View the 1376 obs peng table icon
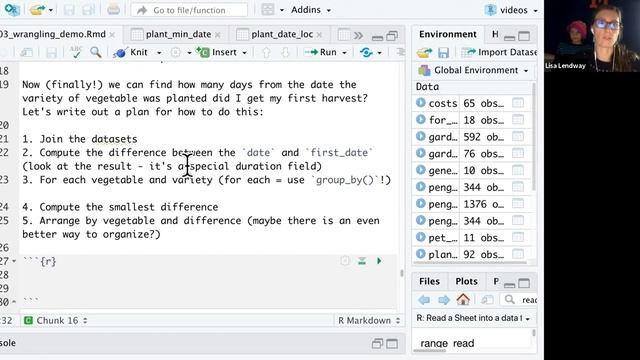Screen dimensions: 640x360 point(518,204)
